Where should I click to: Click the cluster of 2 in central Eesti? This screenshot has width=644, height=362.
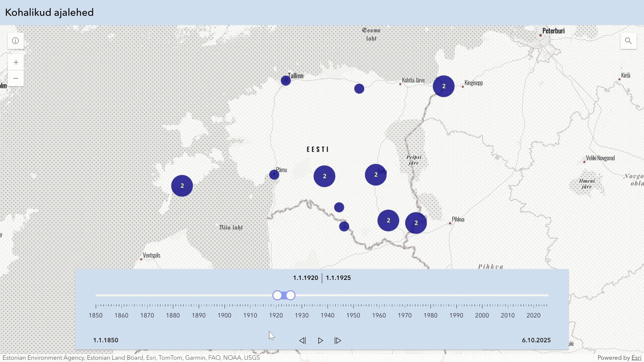pyautogui.click(x=324, y=176)
